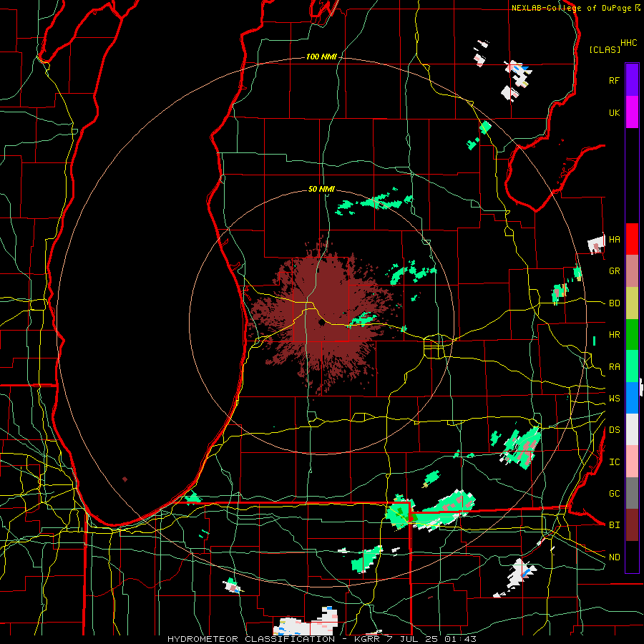Select the "GR" legend label

tap(614, 271)
